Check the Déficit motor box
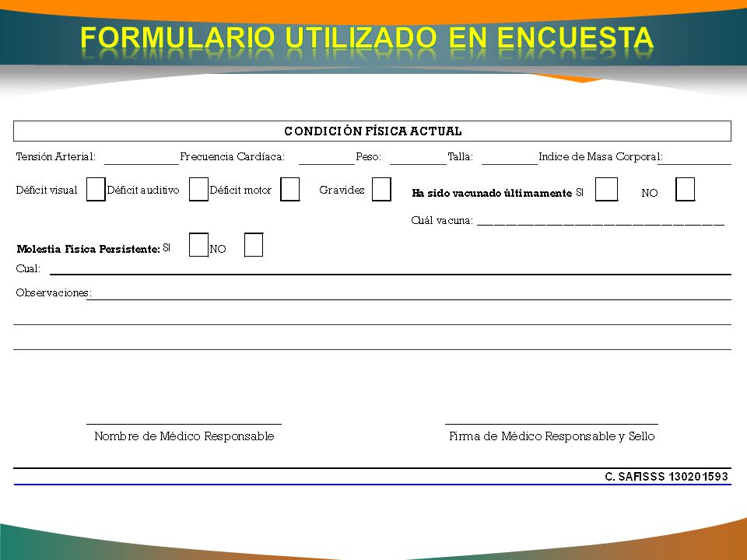This screenshot has height=560, width=747. pyautogui.click(x=290, y=189)
